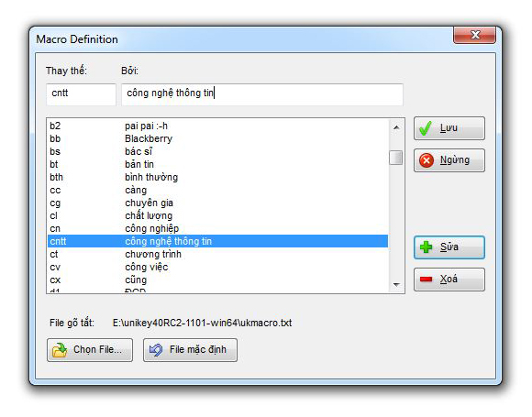
Task: Click the File mặc định button label
Action: [198, 349]
